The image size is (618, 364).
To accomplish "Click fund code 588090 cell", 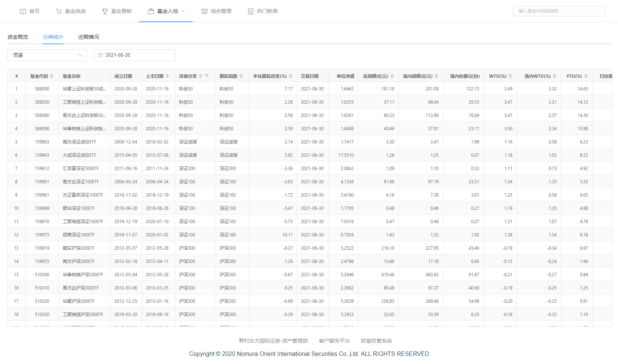I will pyautogui.click(x=42, y=129).
